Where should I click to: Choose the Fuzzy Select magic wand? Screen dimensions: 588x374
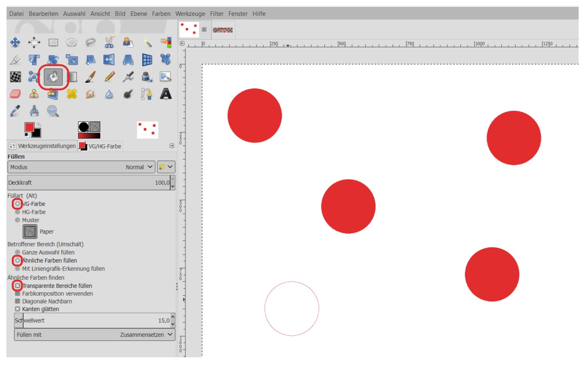click(x=147, y=42)
